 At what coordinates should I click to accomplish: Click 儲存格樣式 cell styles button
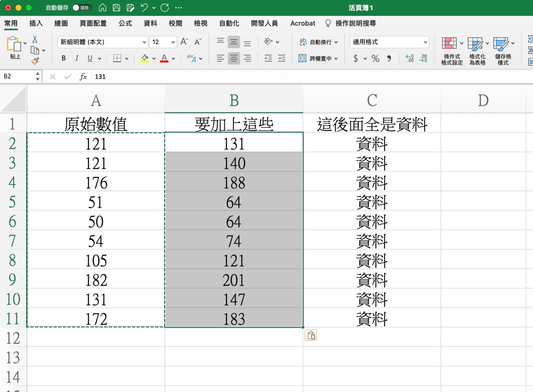(503, 51)
